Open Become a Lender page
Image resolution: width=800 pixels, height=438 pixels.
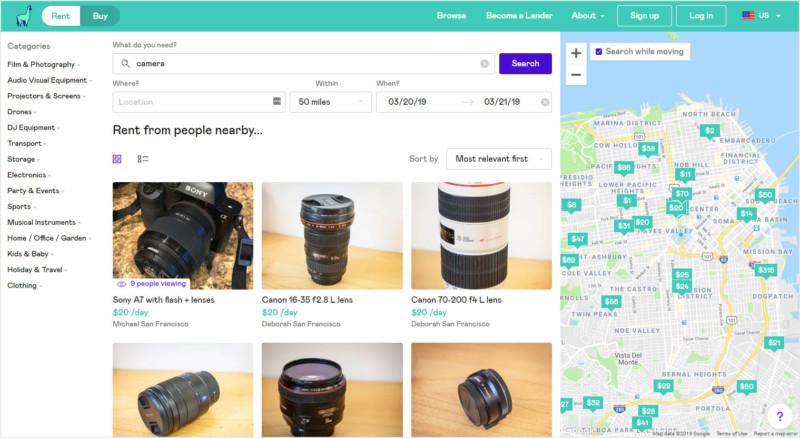point(519,15)
